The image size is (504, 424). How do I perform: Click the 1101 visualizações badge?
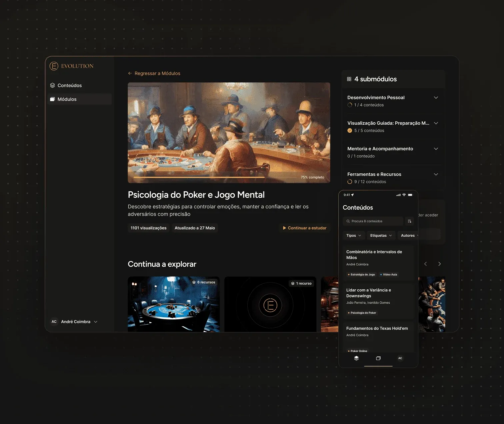click(x=149, y=228)
